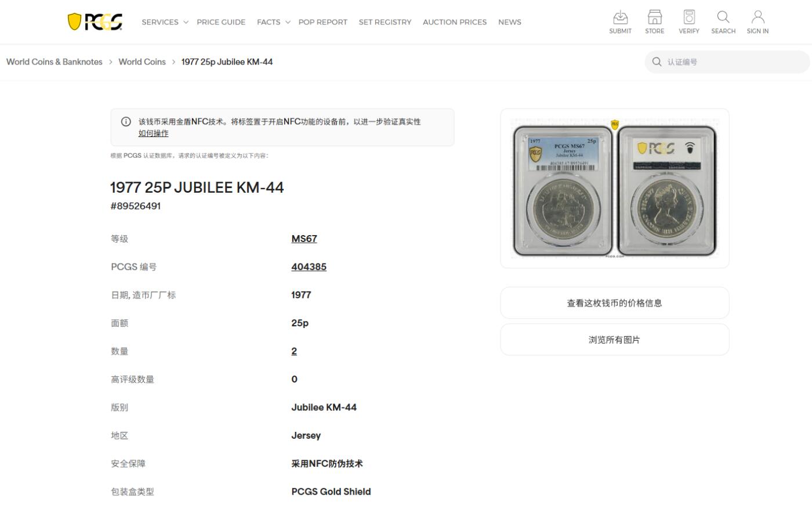Select the Jubilee KM-44 variety value
The height and width of the screenshot is (523, 812).
pos(324,407)
